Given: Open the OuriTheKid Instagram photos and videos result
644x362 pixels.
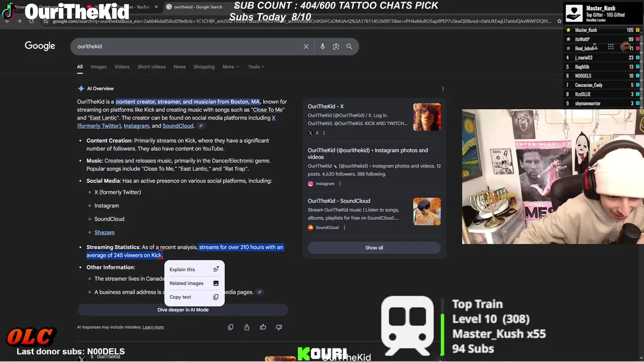Looking at the screenshot, I should point(368,153).
